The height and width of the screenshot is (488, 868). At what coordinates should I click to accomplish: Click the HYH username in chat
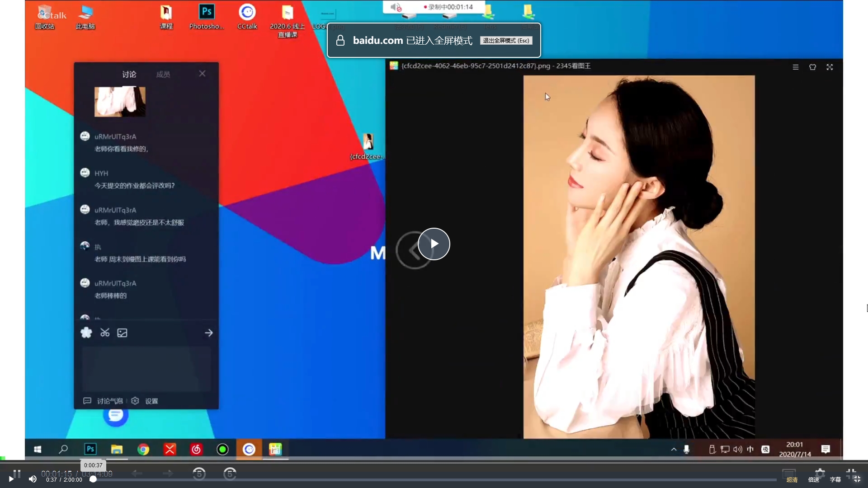point(101,174)
